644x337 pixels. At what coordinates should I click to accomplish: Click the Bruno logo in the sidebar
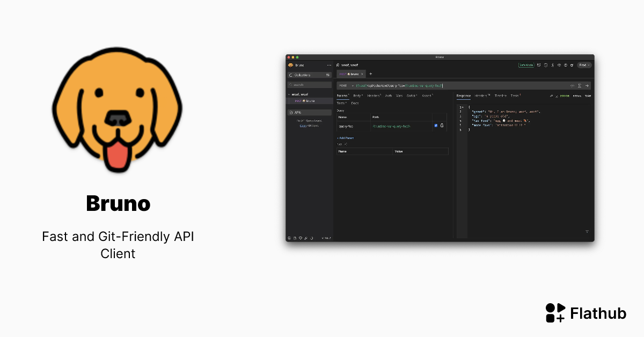coord(290,65)
